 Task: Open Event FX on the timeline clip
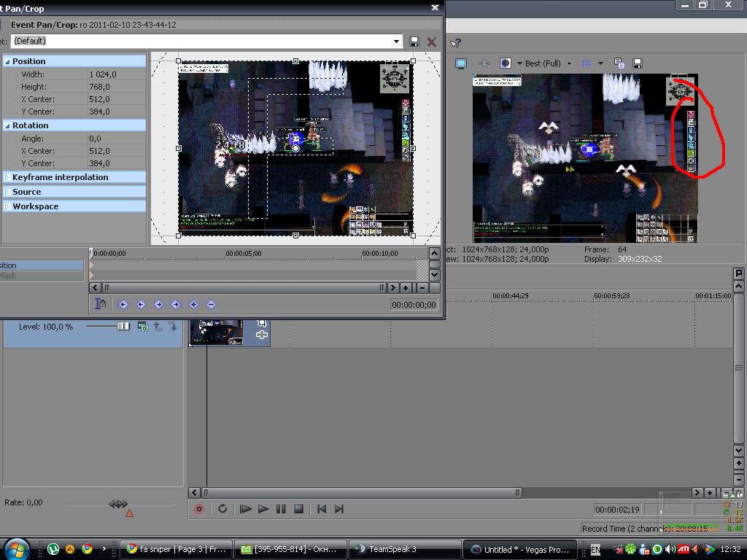[x=262, y=335]
